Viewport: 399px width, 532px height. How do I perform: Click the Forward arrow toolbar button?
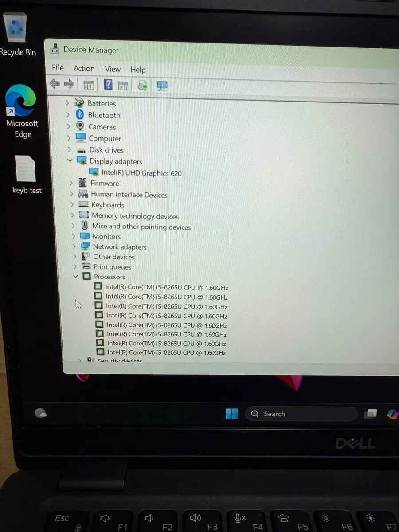pyautogui.click(x=69, y=84)
